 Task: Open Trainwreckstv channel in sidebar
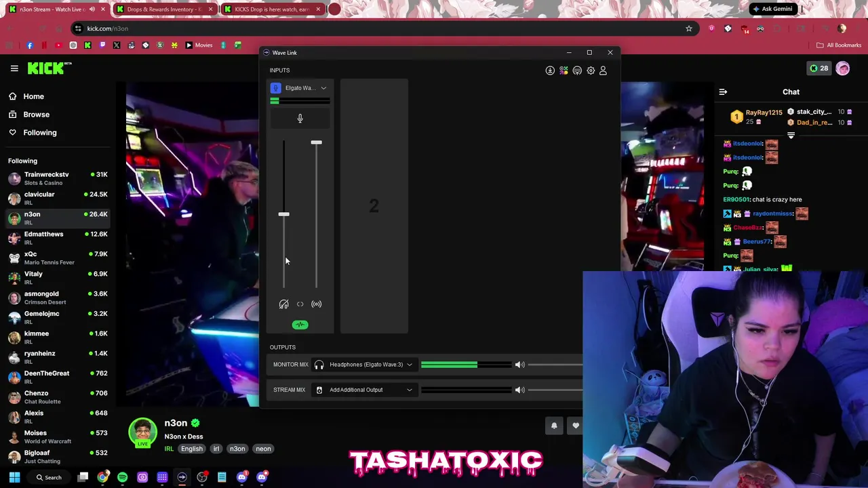[x=58, y=178]
